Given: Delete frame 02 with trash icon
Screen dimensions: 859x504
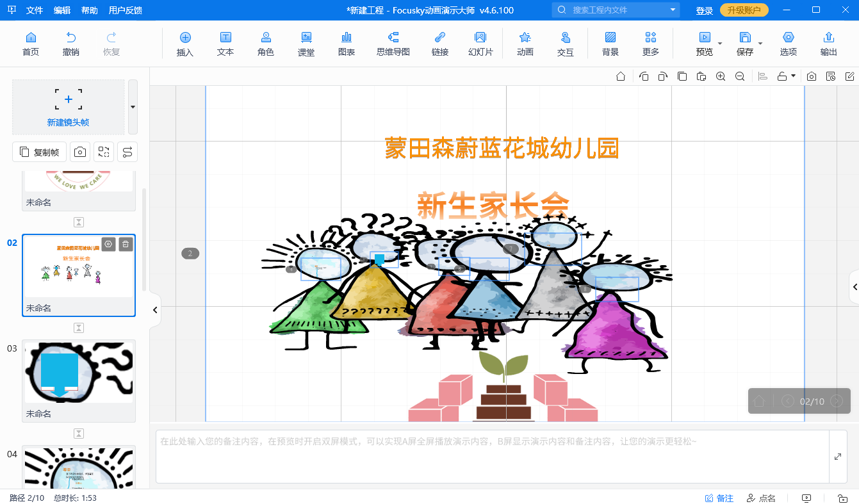Looking at the screenshot, I should point(126,244).
